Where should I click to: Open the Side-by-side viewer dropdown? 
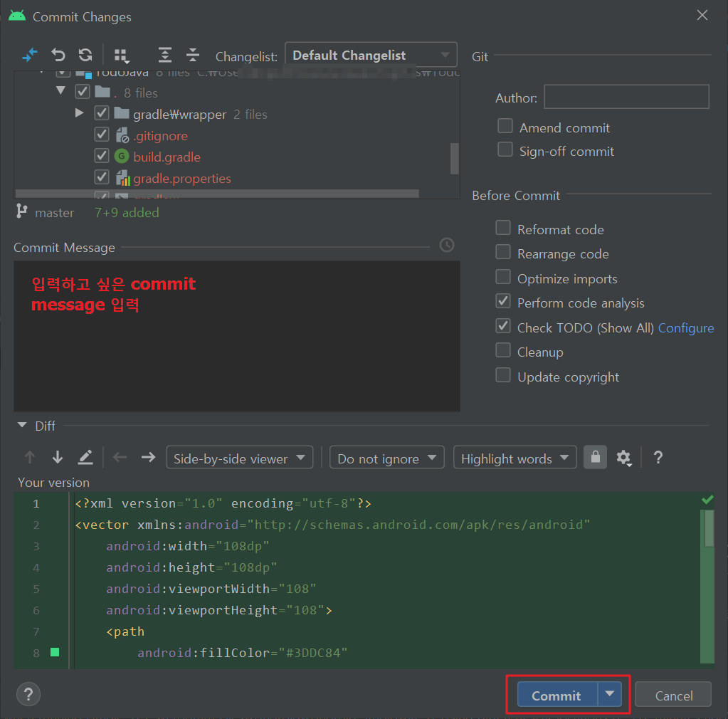tap(240, 458)
